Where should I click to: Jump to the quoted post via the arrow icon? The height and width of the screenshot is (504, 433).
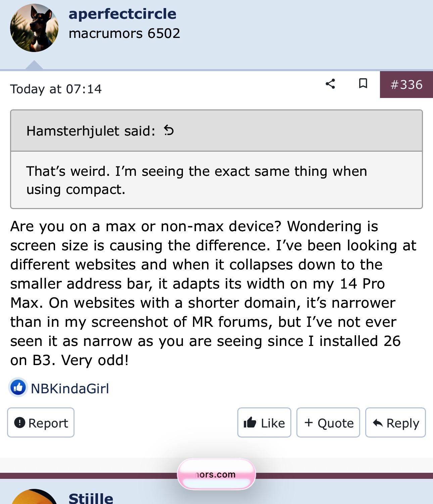(169, 130)
